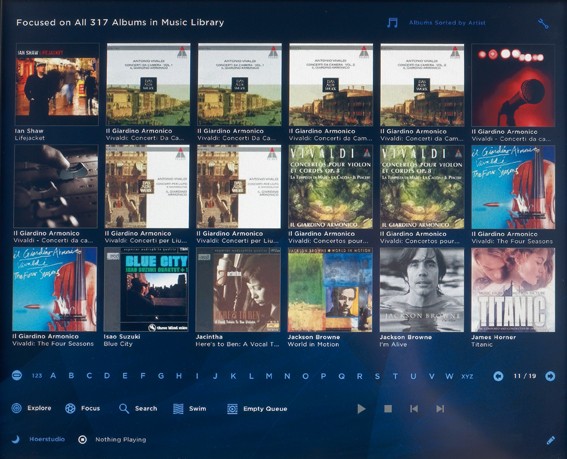Screen dimensions: 567x459
Task: Go to previous page arrow
Action: pyautogui.click(x=498, y=376)
